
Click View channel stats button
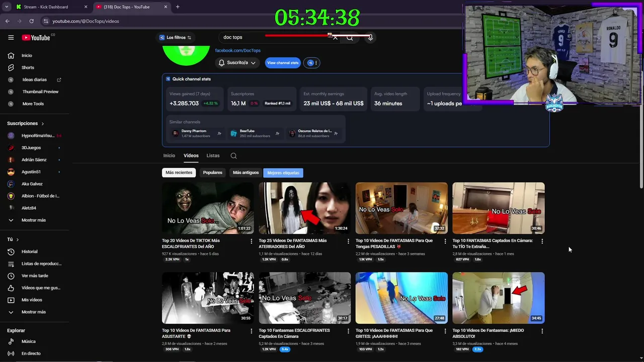[283, 63]
